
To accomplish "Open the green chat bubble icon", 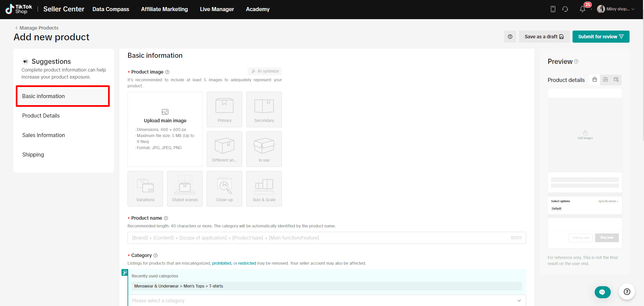I will pyautogui.click(x=602, y=292).
